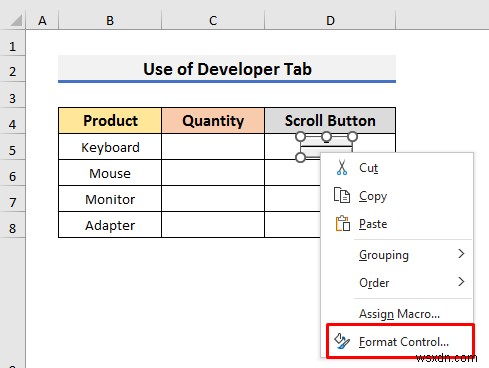Select the Keyboard cell
Image resolution: width=489 pixels, height=368 pixels.
pos(110,147)
